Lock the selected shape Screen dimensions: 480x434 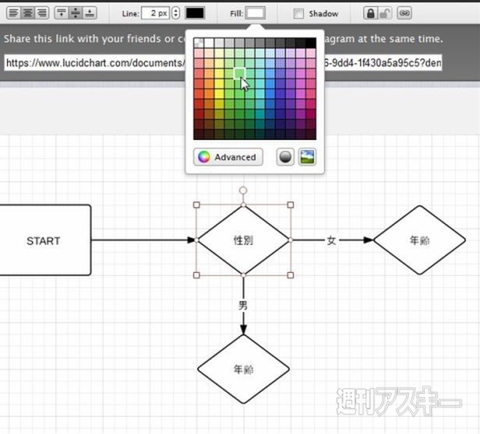click(x=370, y=13)
